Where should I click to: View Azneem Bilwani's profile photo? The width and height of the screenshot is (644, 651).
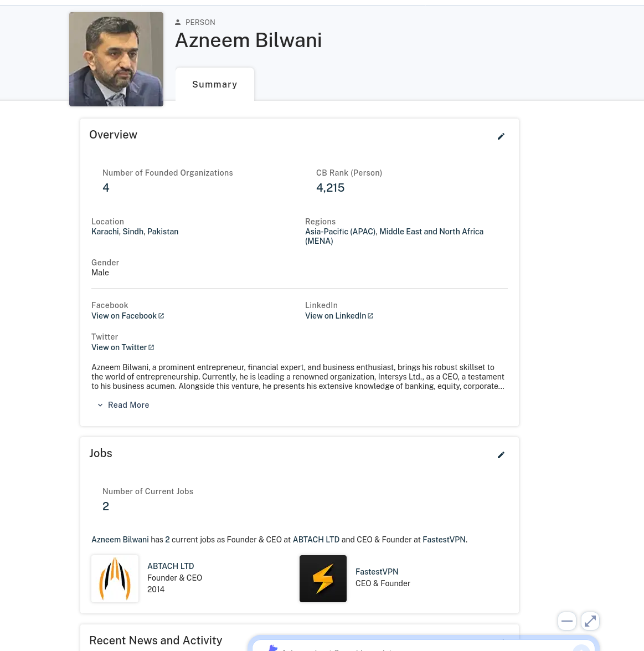(116, 59)
